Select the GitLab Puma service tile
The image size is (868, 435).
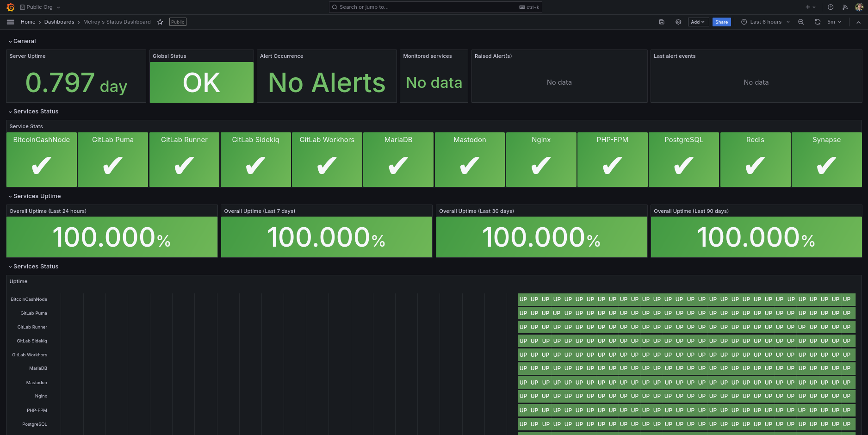click(113, 160)
